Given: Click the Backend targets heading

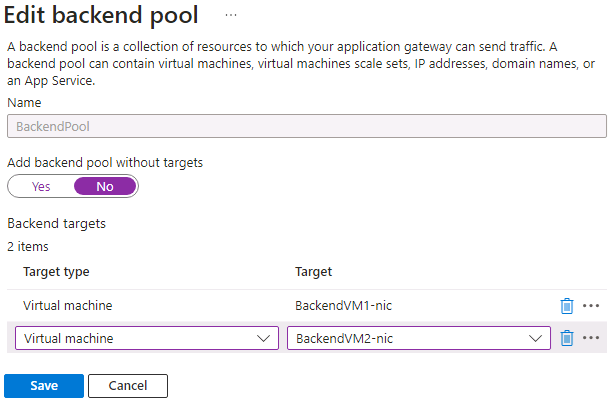Looking at the screenshot, I should 57,224.
